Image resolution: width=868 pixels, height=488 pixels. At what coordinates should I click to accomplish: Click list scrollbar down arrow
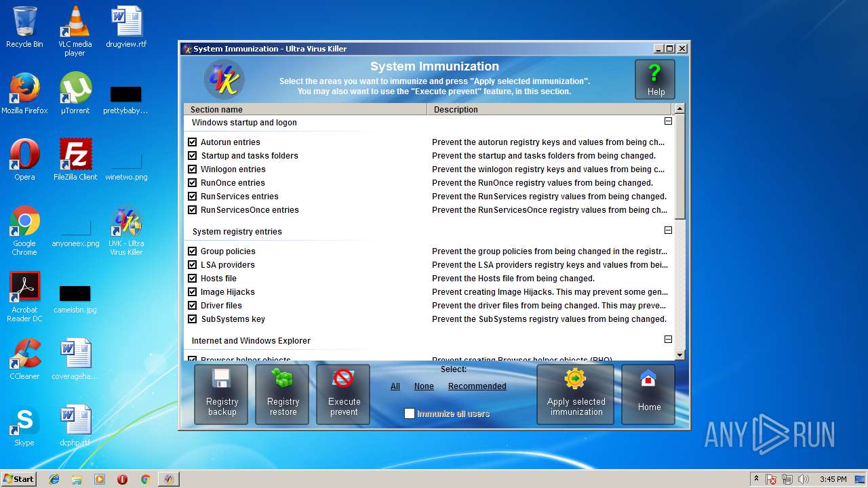(679, 355)
